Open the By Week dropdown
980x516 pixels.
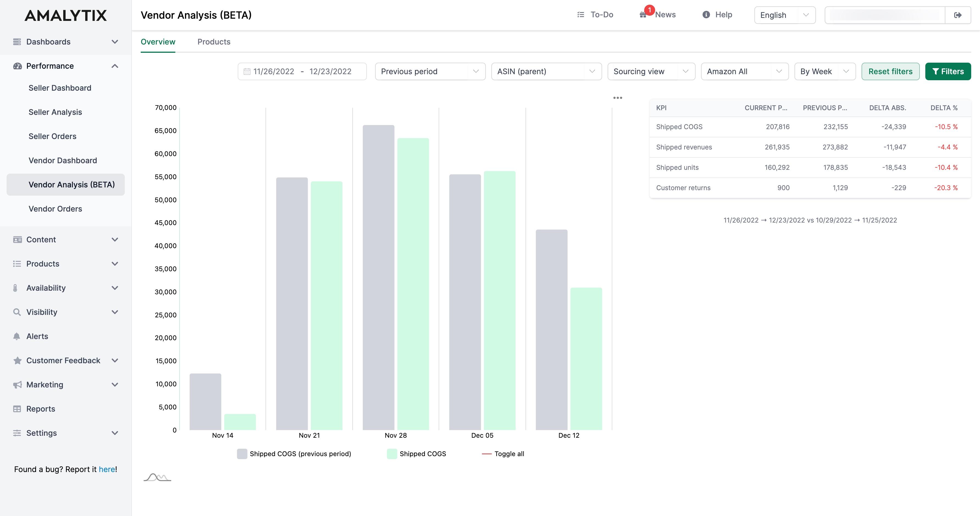tap(825, 71)
